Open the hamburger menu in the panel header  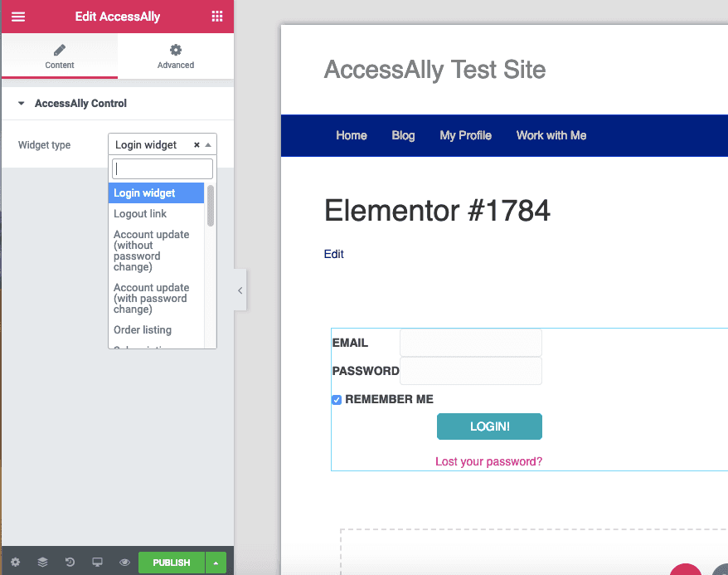[x=17, y=16]
